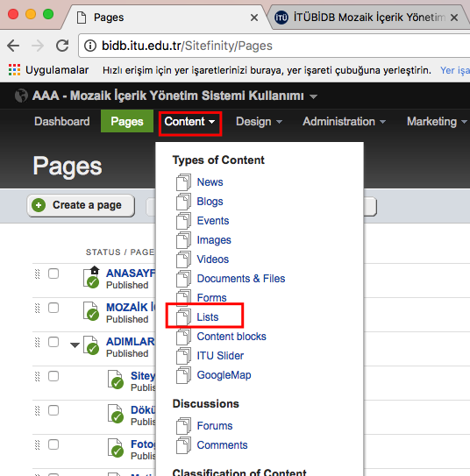Click the address bar URL field
Viewport: 470px width, 476px height.
[x=274, y=46]
